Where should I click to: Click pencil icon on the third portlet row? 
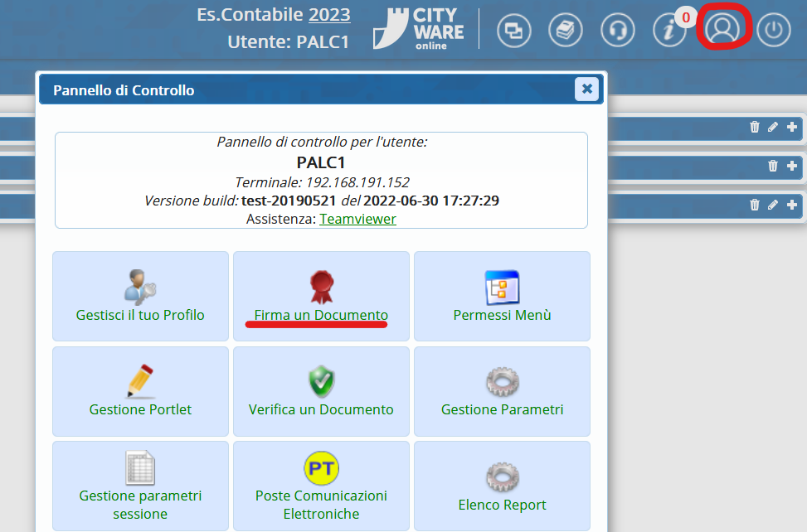(772, 205)
